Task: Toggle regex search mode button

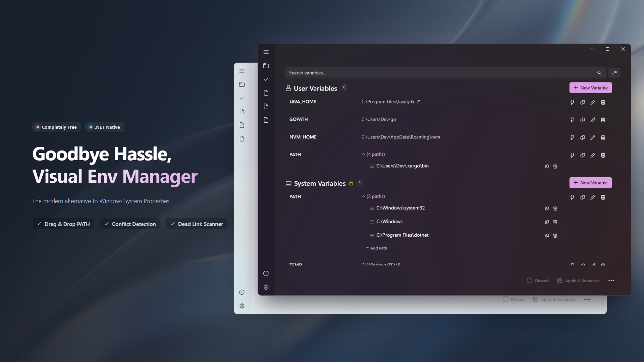Action: click(x=614, y=73)
